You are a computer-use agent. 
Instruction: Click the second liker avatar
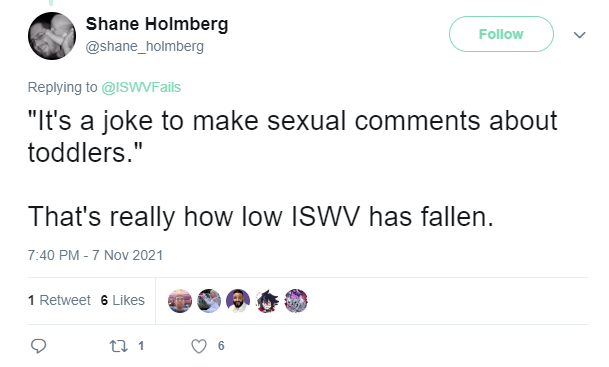tap(209, 301)
